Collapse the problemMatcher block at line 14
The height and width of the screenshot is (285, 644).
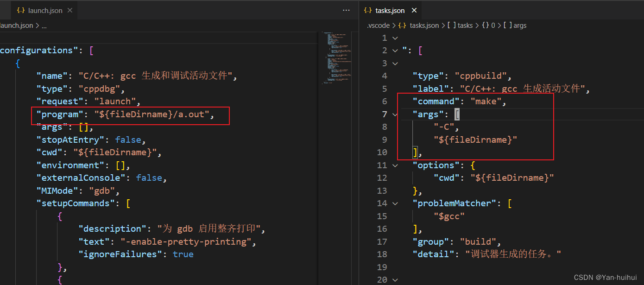(394, 203)
